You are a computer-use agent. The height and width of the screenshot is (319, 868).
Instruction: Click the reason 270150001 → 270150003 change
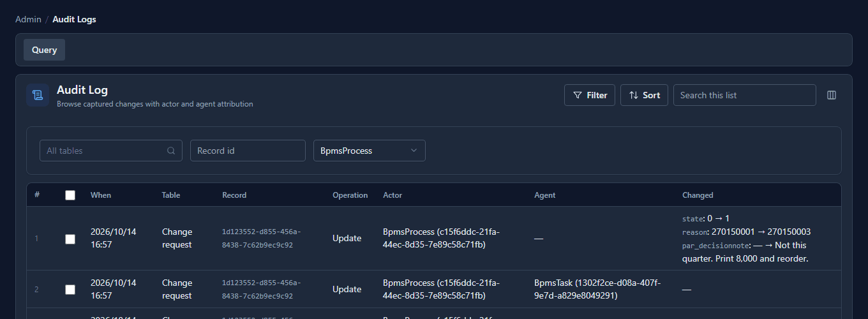point(747,232)
